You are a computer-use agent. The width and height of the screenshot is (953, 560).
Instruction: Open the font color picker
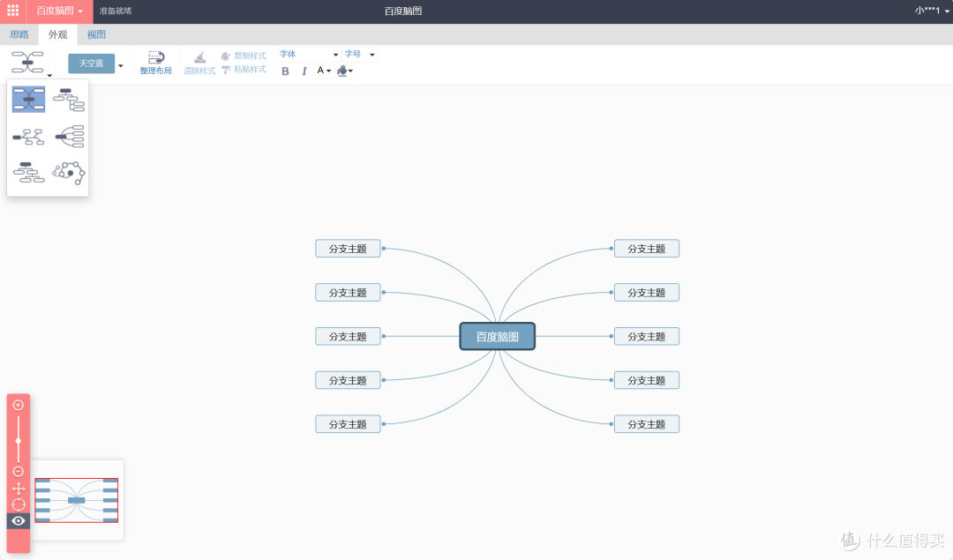pos(324,71)
